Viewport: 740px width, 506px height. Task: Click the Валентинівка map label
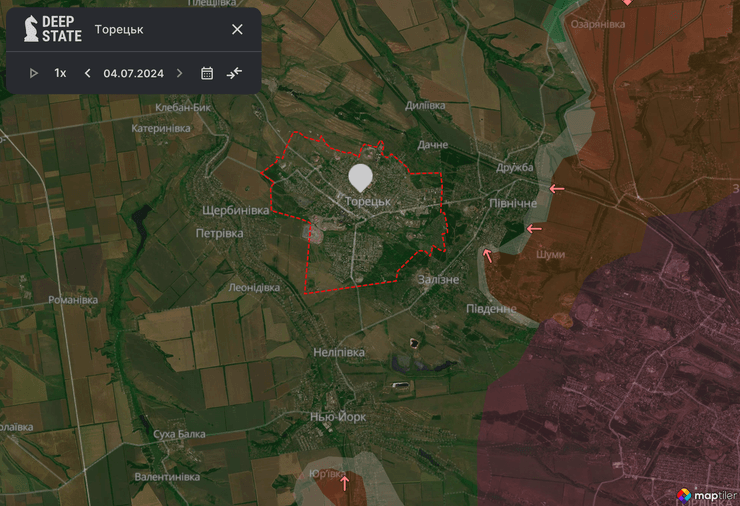(x=167, y=477)
